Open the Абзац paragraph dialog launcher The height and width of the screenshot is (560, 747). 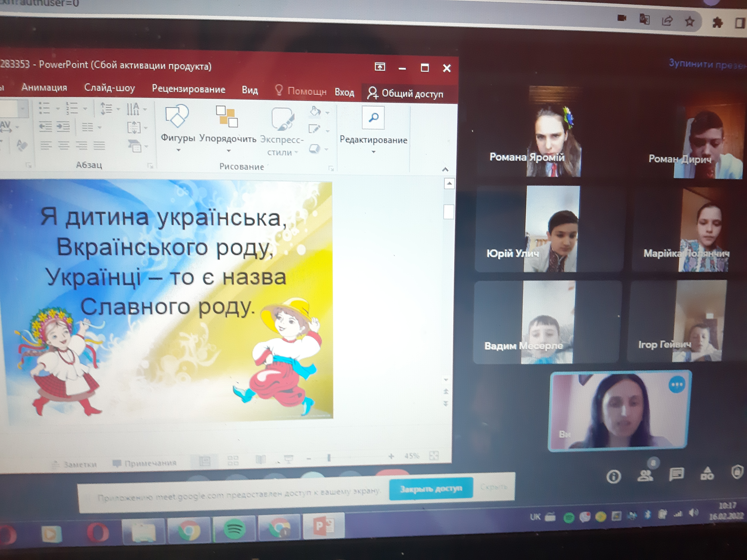[150, 166]
